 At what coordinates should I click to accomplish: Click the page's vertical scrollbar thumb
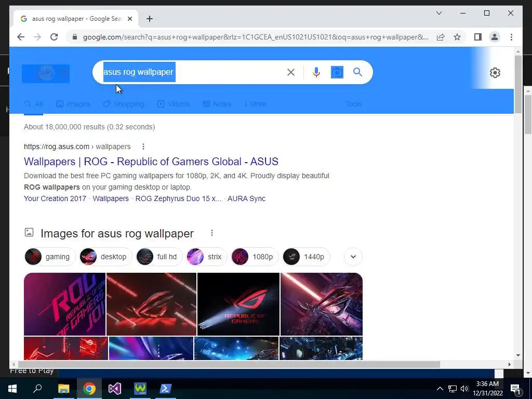coord(518,84)
